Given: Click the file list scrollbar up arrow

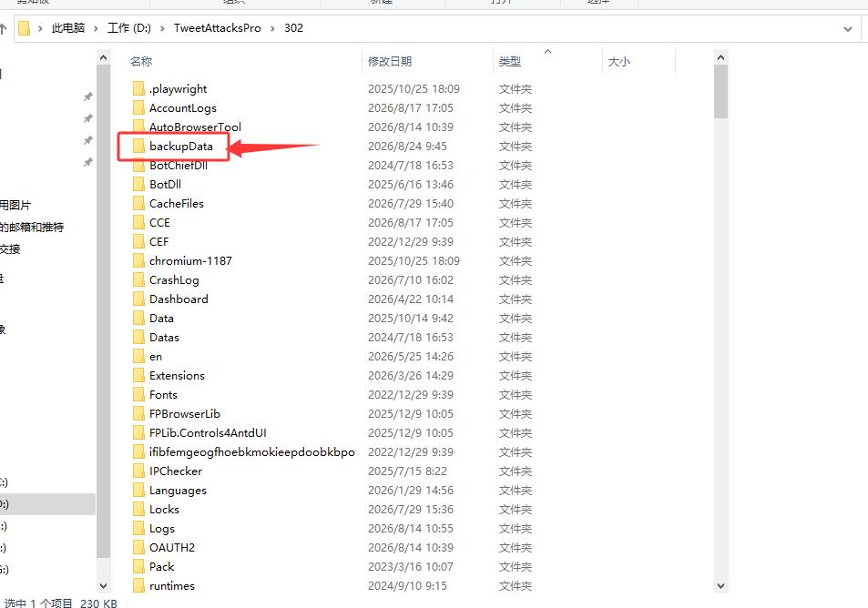Looking at the screenshot, I should 720,57.
